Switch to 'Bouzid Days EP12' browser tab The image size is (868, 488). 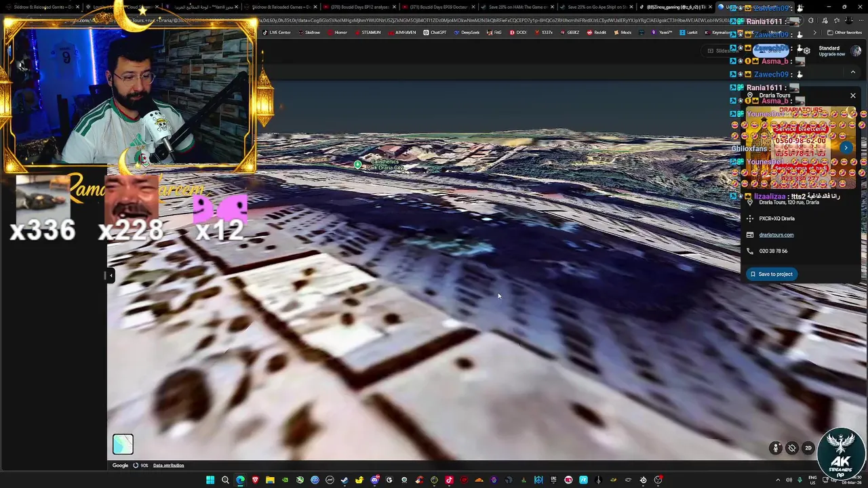click(359, 7)
